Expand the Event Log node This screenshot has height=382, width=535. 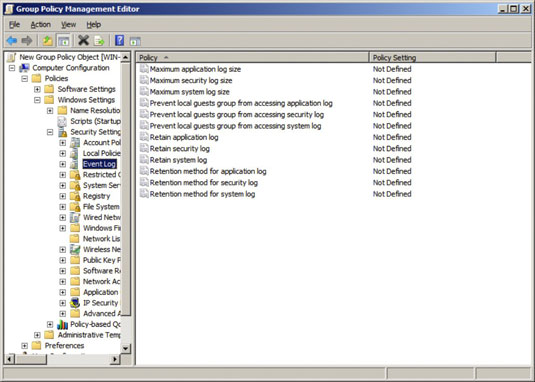pyautogui.click(x=62, y=164)
